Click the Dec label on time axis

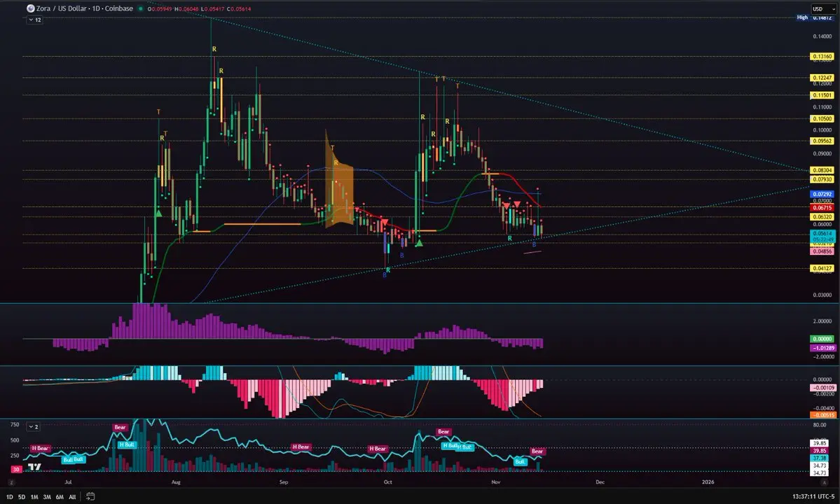[x=600, y=482]
